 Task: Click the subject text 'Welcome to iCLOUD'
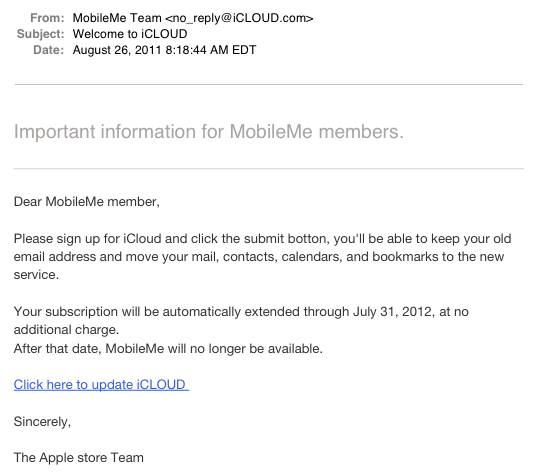pyautogui.click(x=130, y=34)
